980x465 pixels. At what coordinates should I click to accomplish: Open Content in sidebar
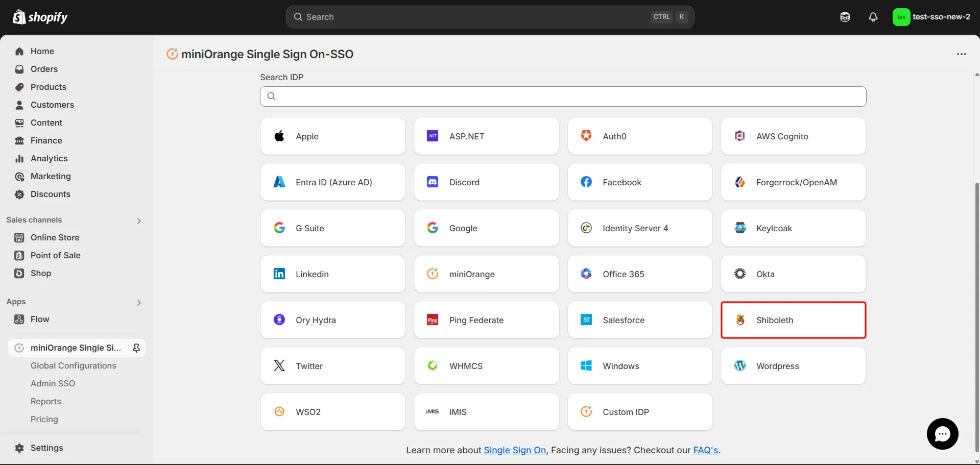46,123
